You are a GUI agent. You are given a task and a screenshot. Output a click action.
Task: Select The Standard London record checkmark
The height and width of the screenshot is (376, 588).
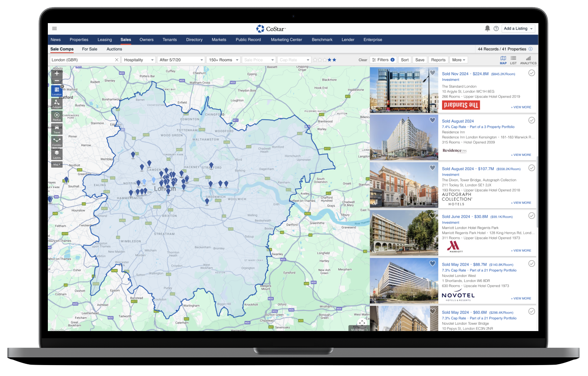click(531, 73)
